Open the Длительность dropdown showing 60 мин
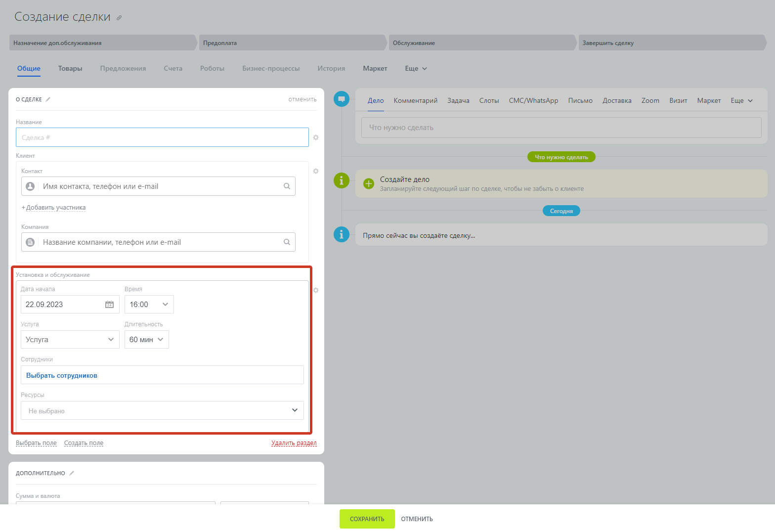Screen dimensions: 775x532 [x=147, y=340]
